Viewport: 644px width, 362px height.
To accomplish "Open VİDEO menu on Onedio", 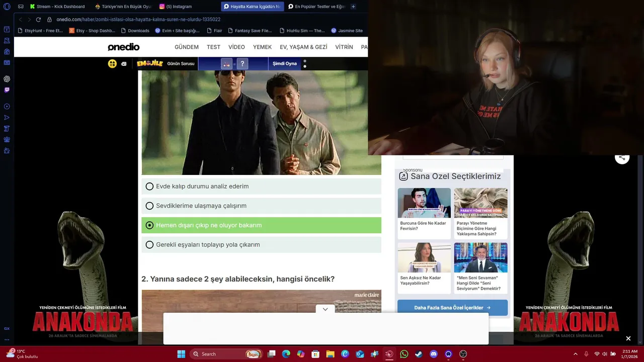I will click(x=236, y=47).
